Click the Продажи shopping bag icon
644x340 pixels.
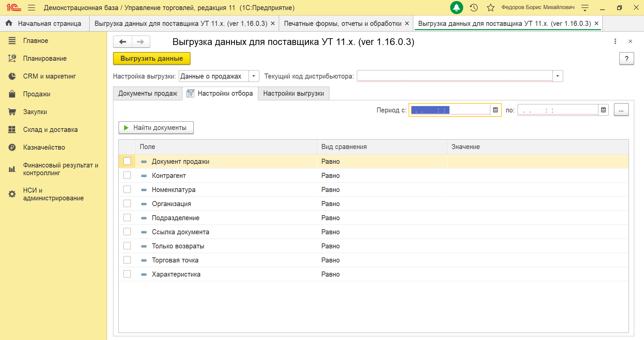[x=12, y=94]
